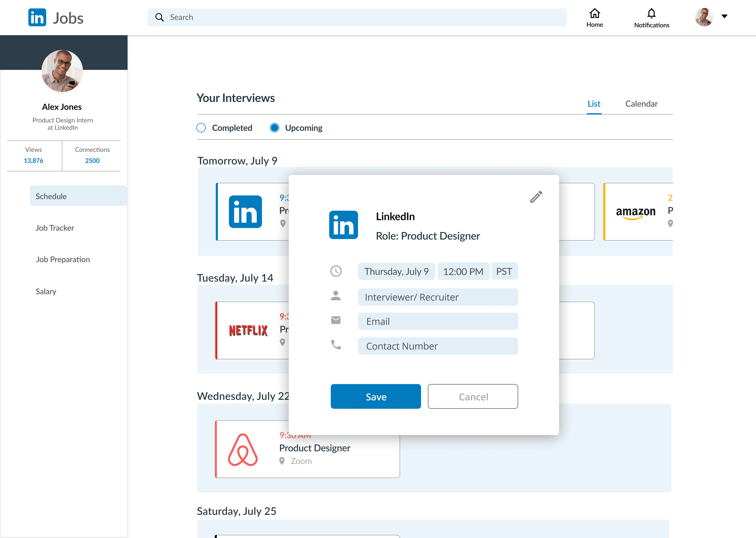Select the Completed radio button

[x=201, y=128]
